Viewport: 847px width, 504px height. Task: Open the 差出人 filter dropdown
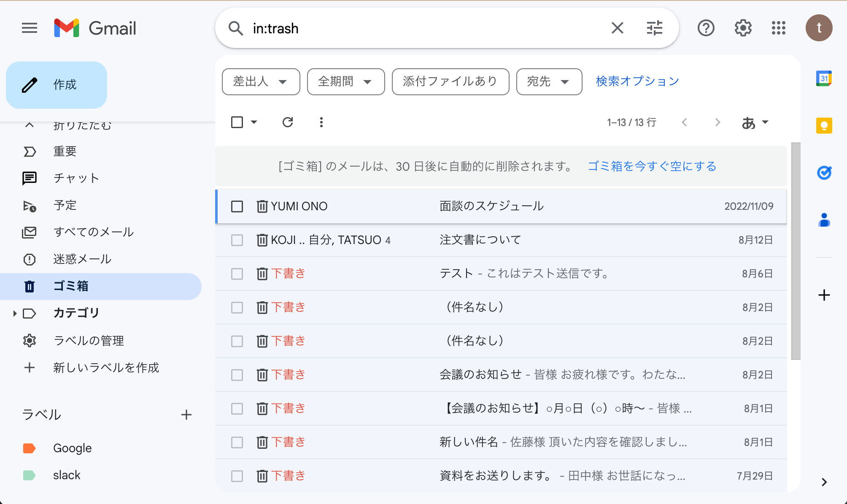click(261, 81)
